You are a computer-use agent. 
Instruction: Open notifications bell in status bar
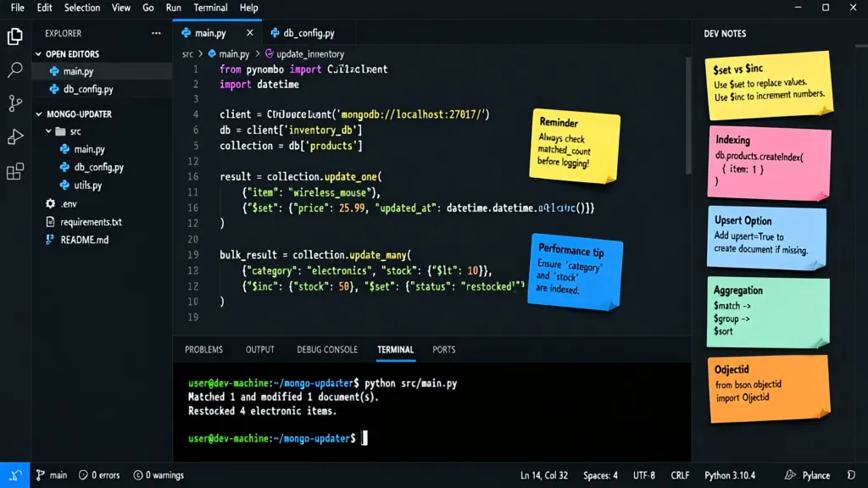coord(851,475)
